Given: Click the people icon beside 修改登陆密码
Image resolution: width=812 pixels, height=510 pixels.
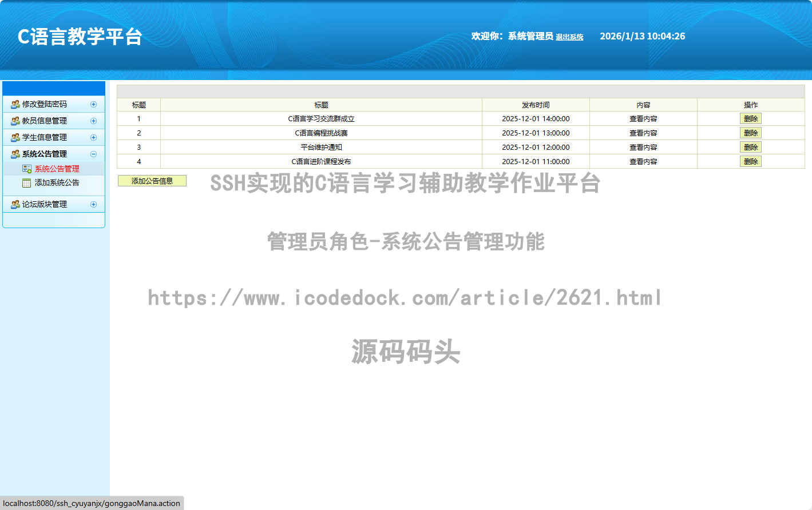Looking at the screenshot, I should tap(16, 104).
